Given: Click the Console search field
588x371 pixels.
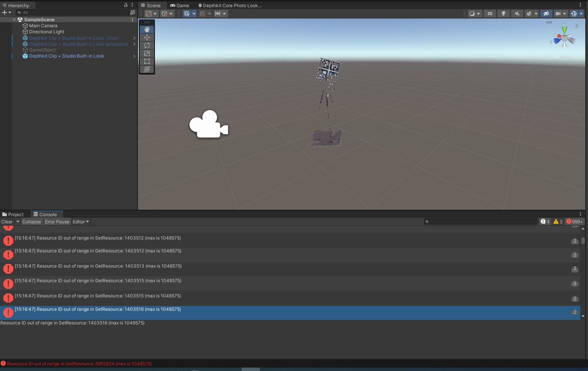Looking at the screenshot, I should point(481,221).
